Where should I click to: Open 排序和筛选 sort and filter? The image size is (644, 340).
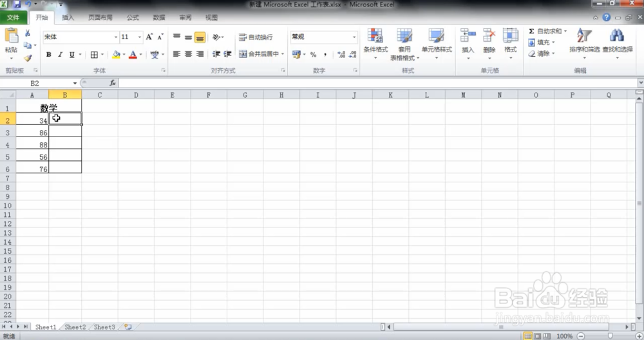[584, 44]
